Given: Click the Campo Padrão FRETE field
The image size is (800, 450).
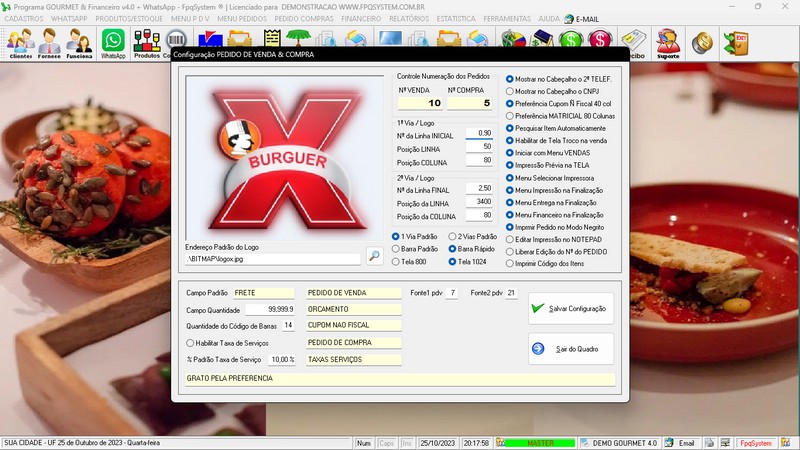Looking at the screenshot, I should pos(264,293).
